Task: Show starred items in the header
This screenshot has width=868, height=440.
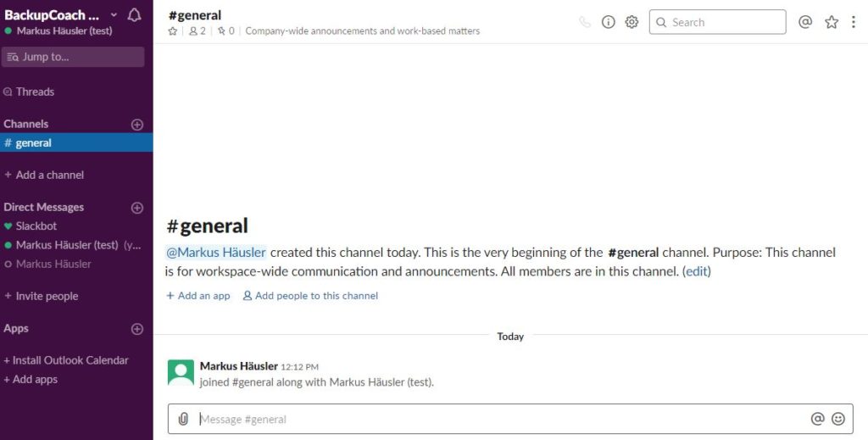Action: tap(832, 22)
